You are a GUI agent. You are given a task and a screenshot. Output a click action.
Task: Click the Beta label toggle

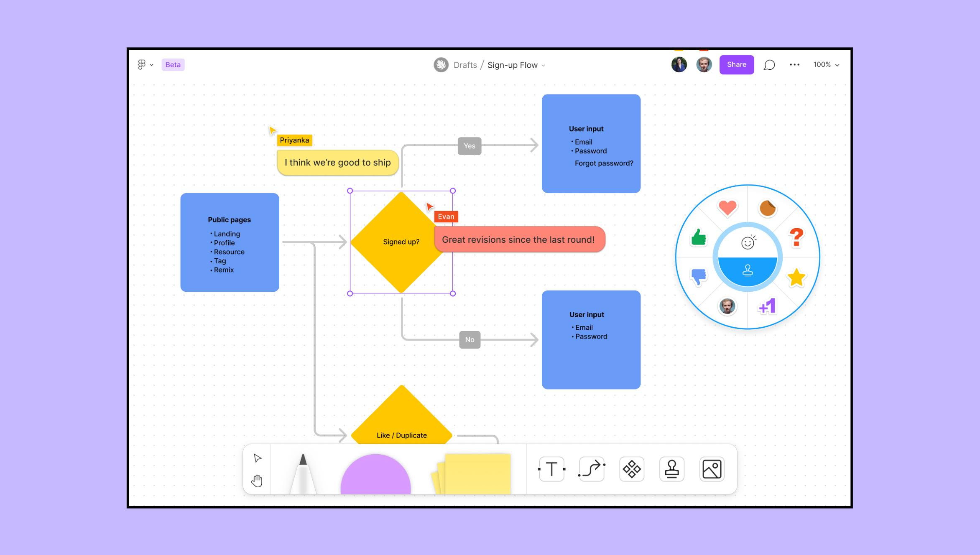pyautogui.click(x=172, y=65)
